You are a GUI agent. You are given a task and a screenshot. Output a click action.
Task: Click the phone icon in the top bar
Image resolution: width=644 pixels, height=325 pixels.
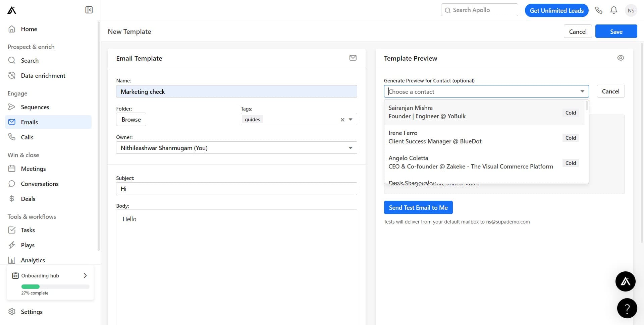pyautogui.click(x=599, y=10)
